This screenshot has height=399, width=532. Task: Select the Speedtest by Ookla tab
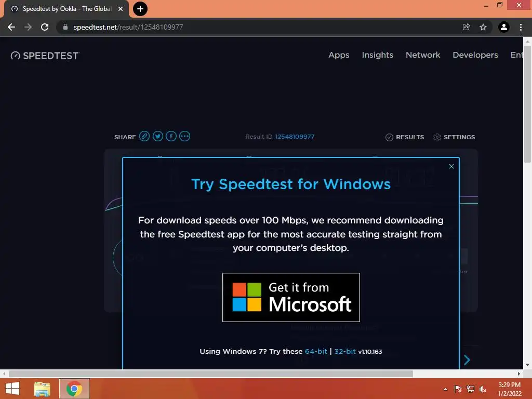[x=66, y=9]
